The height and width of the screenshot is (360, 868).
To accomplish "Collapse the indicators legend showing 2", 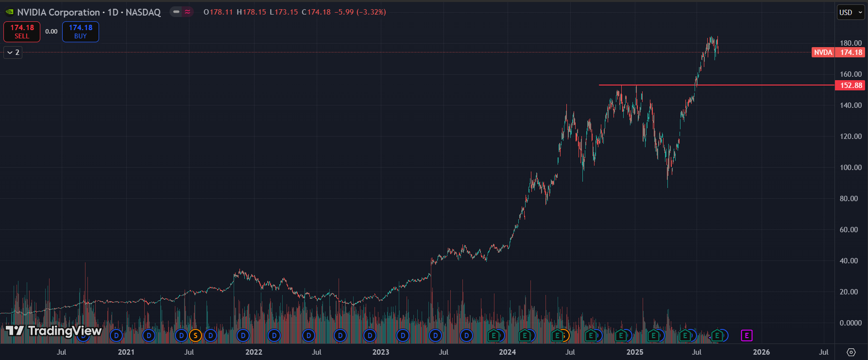I will point(13,52).
